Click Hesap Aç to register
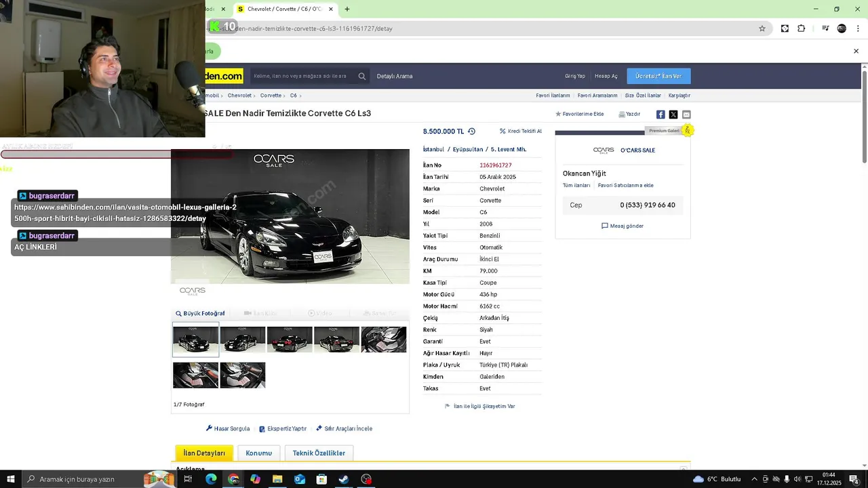 606,76
